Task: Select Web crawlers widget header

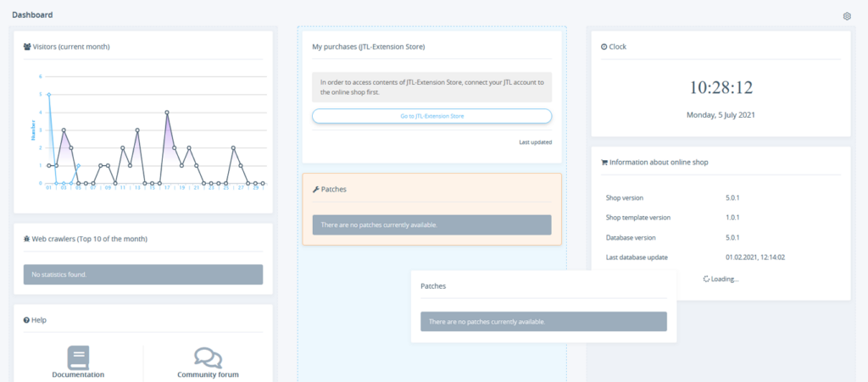Action: tap(90, 240)
